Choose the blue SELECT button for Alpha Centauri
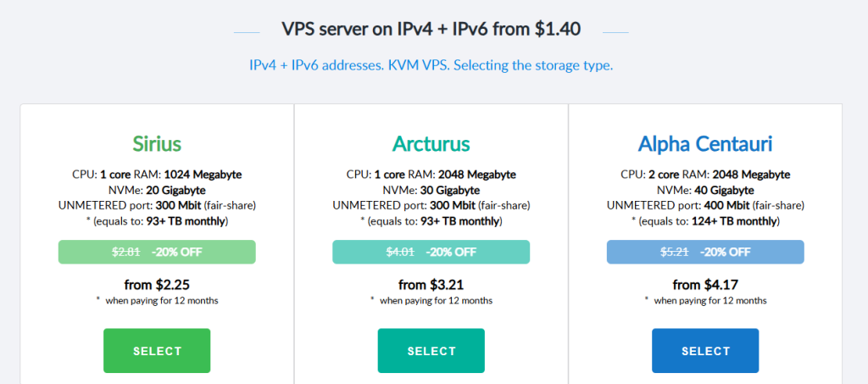Screen dimensions: 868x384 tap(705, 351)
